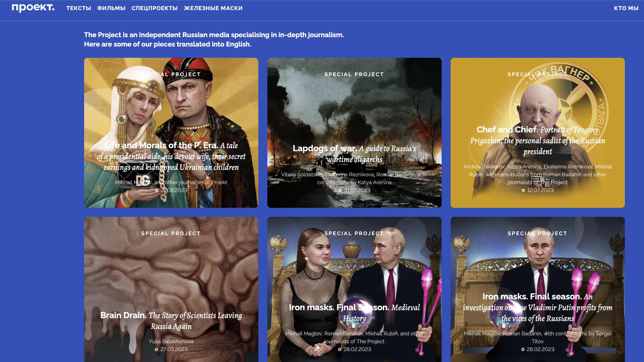Open the ФИЛЬМЫ menu item
644x362 pixels.
point(111,8)
